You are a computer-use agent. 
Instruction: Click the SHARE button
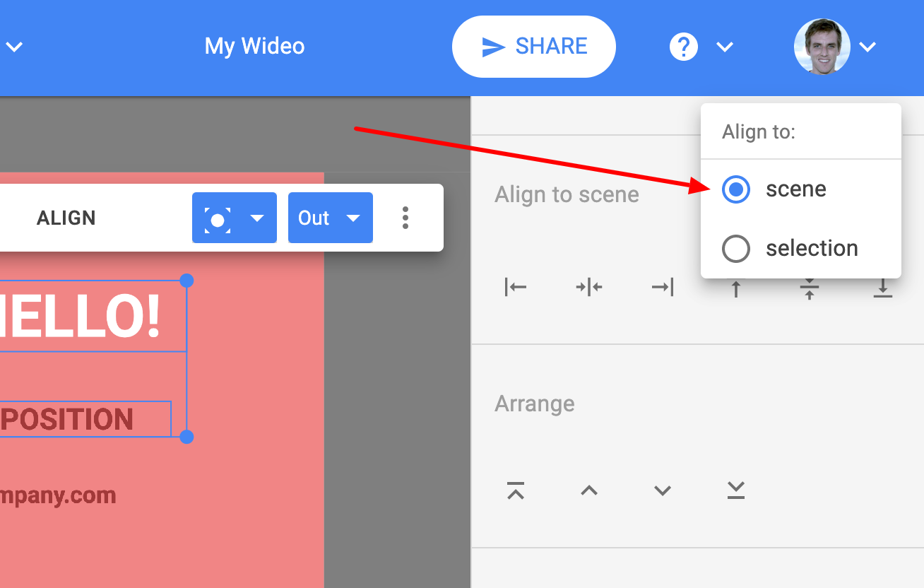coord(533,46)
